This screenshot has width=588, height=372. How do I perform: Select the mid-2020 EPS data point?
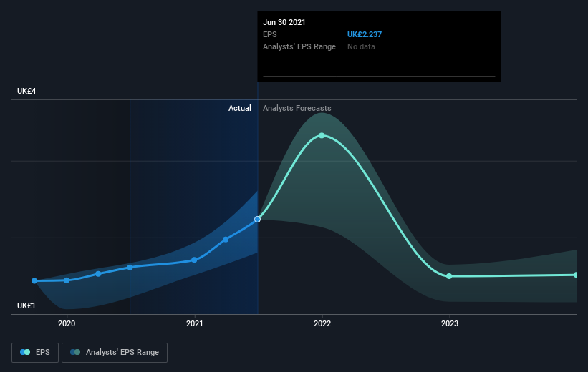pos(130,268)
